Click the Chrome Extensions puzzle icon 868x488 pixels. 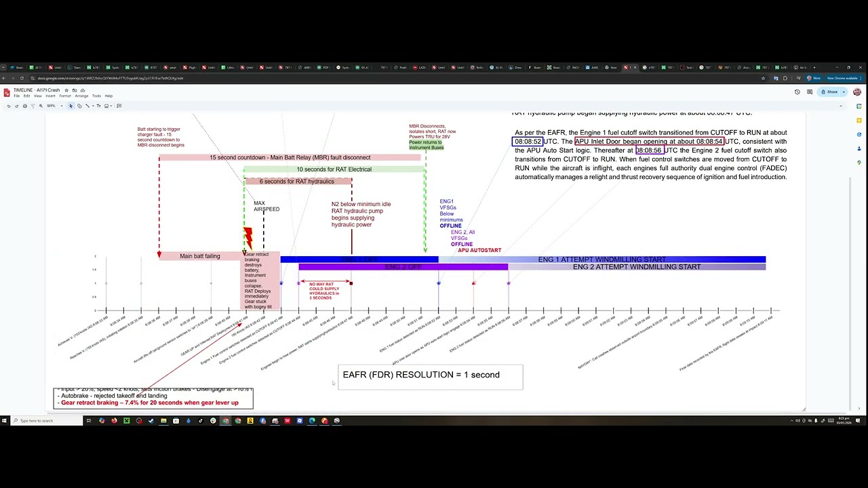(785, 78)
